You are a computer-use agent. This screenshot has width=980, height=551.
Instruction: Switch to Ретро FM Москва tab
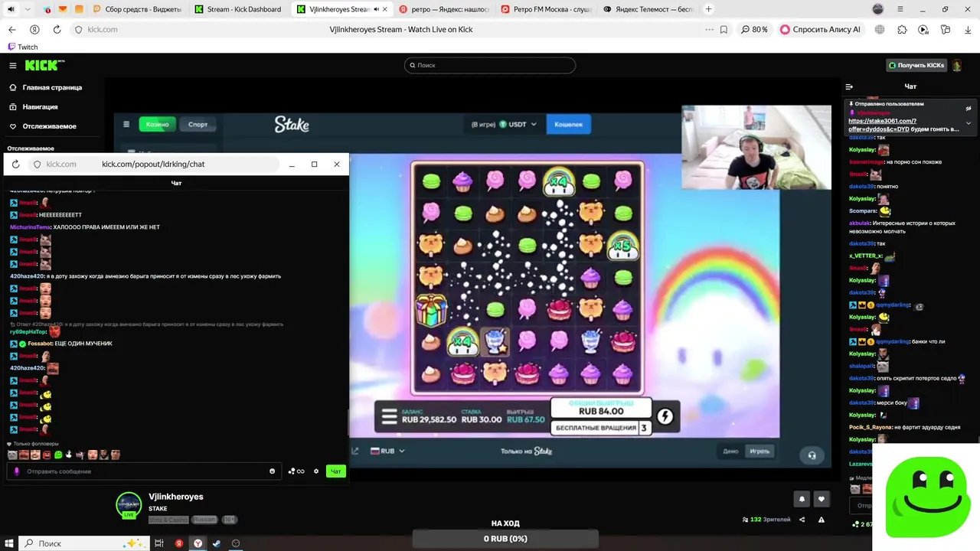547,9
